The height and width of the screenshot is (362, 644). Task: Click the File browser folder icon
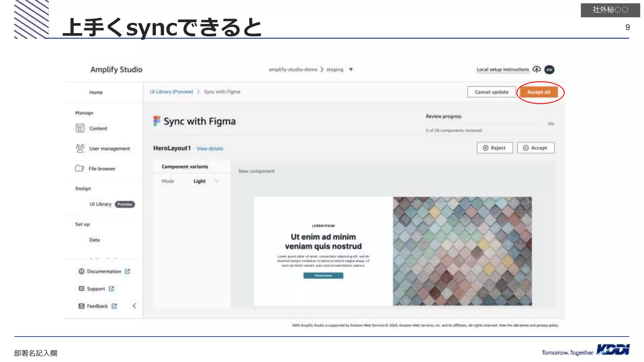point(80,168)
